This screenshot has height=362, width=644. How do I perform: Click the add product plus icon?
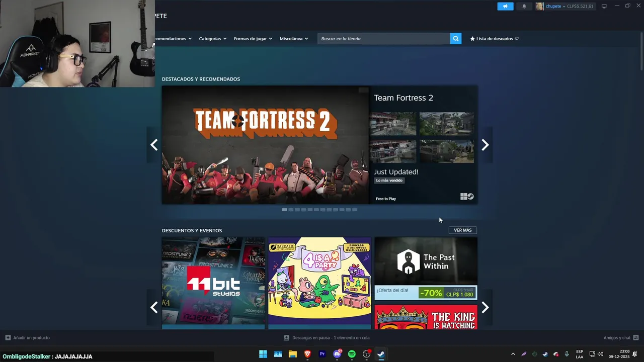tap(8, 337)
